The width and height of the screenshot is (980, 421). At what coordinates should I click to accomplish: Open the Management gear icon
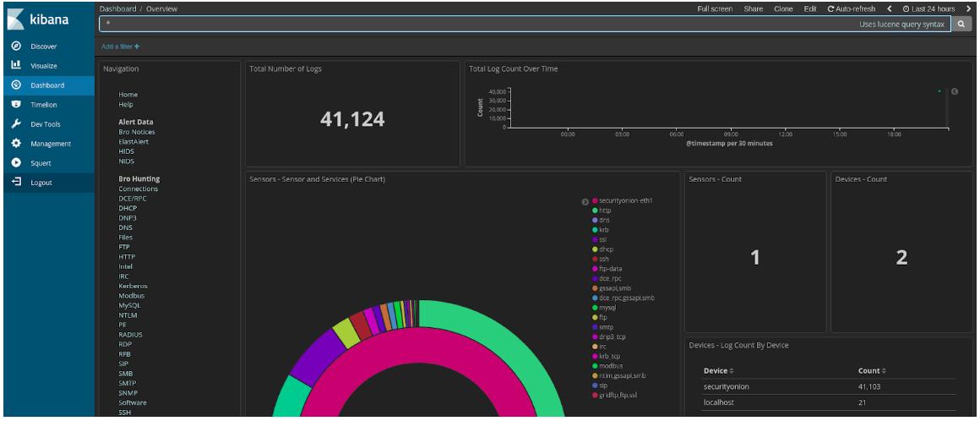pos(17,143)
